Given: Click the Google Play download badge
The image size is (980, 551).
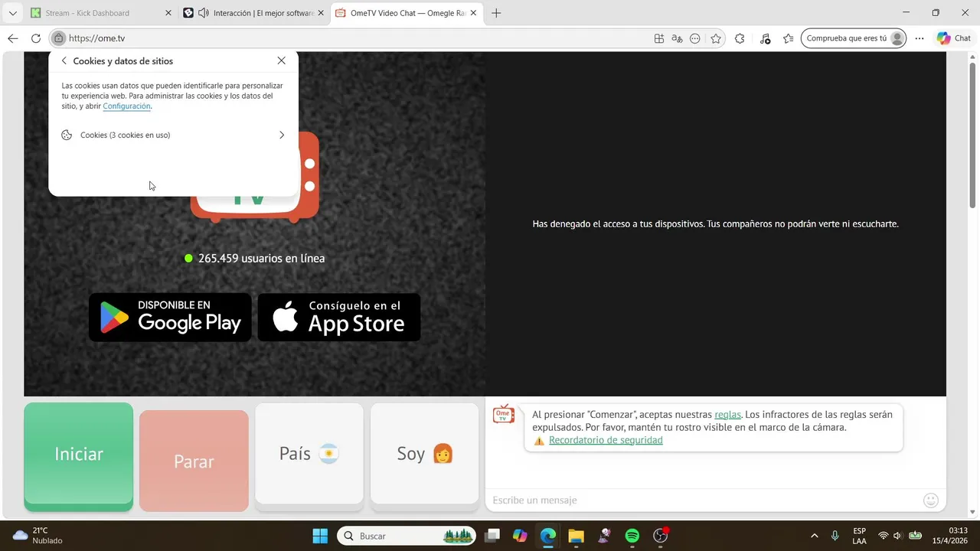Looking at the screenshot, I should [170, 317].
